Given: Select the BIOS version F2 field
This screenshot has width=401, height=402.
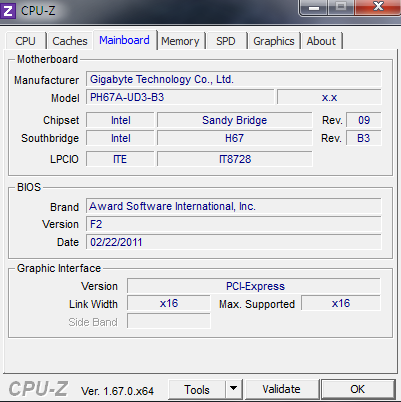Looking at the screenshot, I should (x=234, y=224).
